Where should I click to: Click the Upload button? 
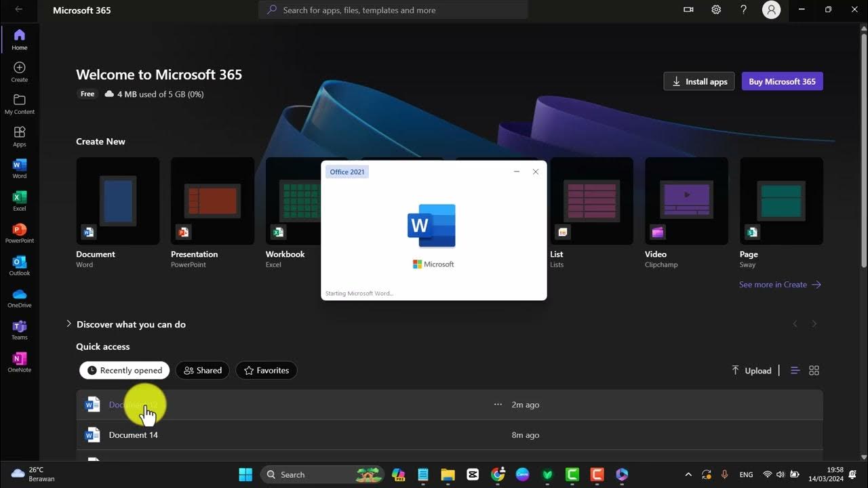click(x=751, y=370)
